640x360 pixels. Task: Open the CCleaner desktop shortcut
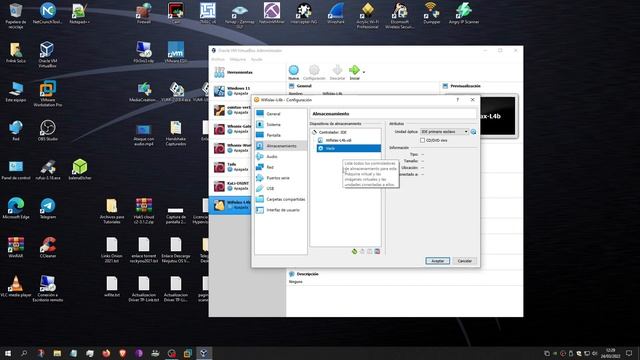48,247
